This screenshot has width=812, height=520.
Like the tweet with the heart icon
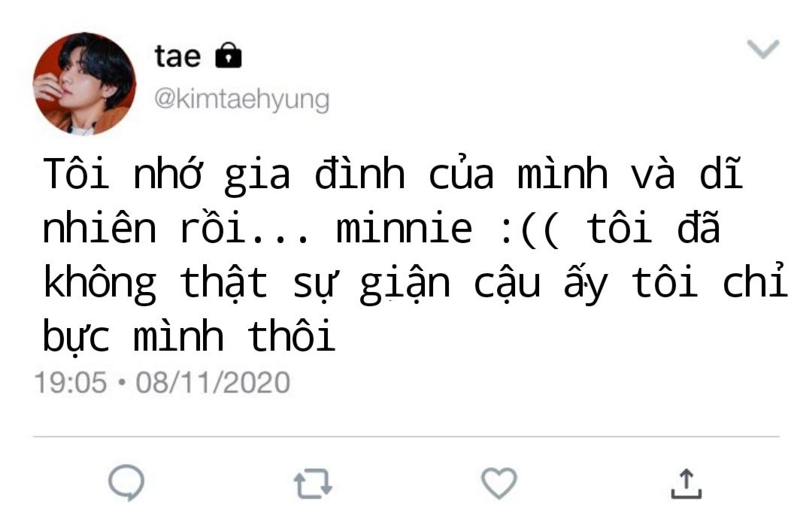click(498, 483)
